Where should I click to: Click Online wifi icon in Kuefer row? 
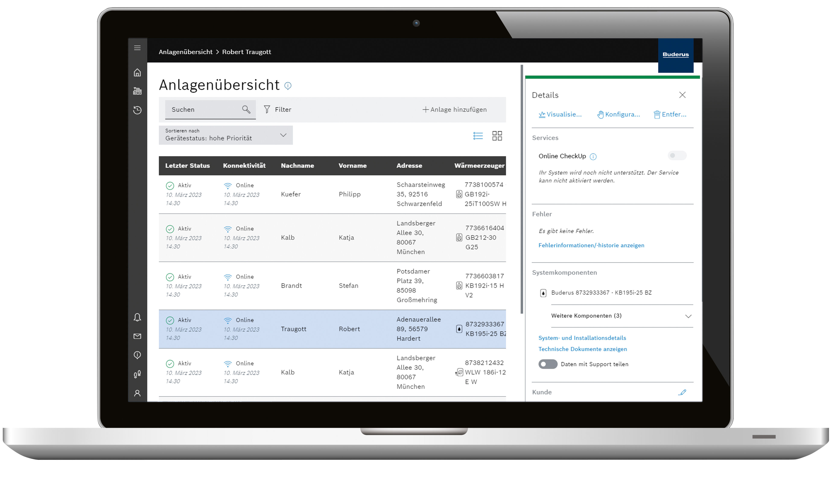pos(228,186)
